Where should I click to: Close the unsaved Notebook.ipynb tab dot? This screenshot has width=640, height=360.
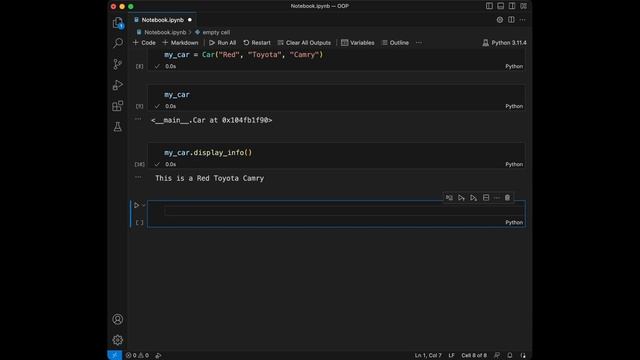(190, 20)
